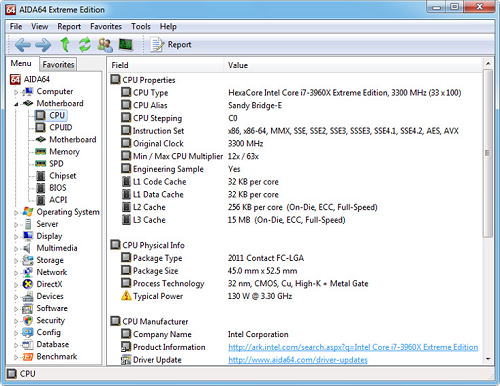This screenshot has width=500, height=386.
Task: Select the L3 Cache row
Action: (x=295, y=220)
